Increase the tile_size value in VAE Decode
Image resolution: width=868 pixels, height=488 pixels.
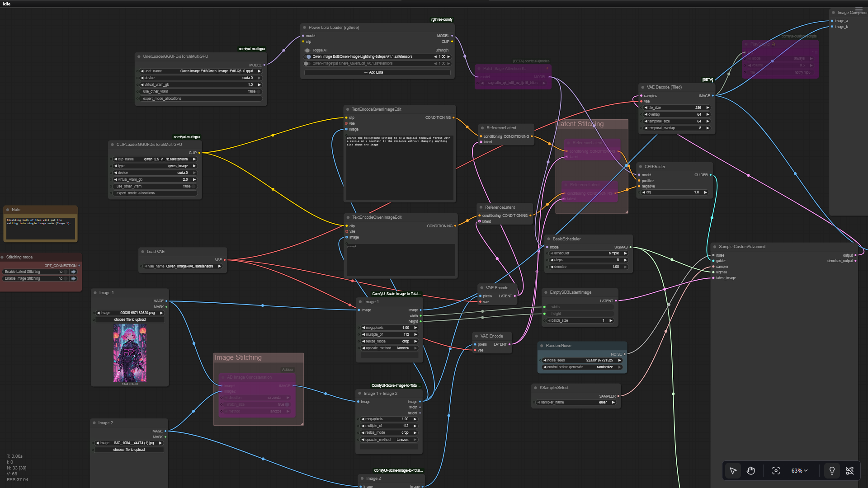coord(708,108)
